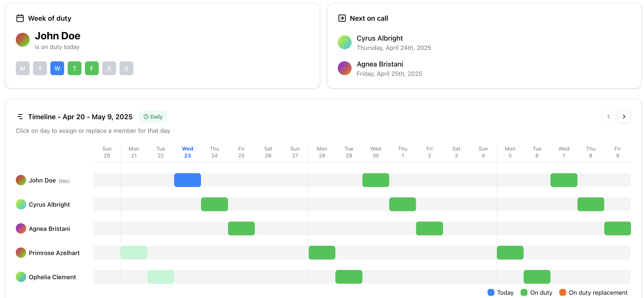644x298 pixels.
Task: Click the timeline list icon
Action: [x=20, y=117]
